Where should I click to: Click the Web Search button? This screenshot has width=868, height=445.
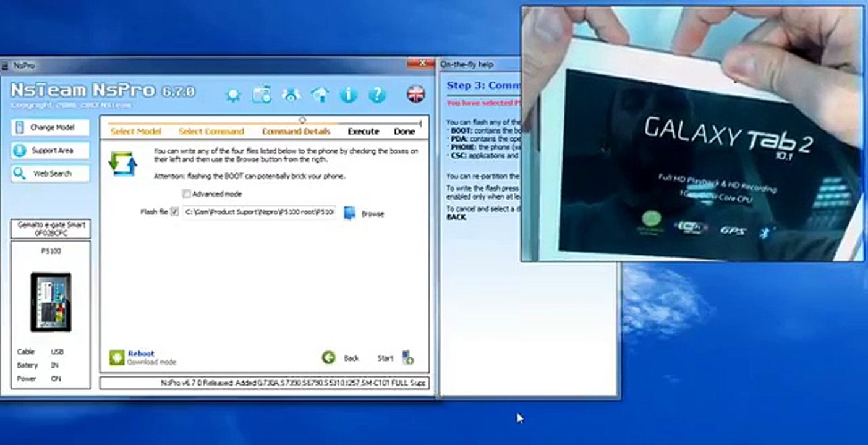(x=50, y=174)
